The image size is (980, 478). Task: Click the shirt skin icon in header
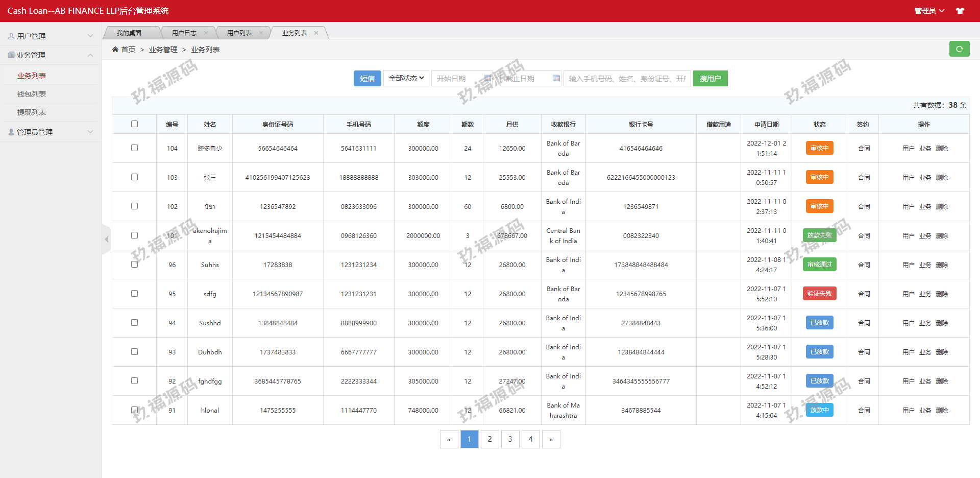click(960, 11)
